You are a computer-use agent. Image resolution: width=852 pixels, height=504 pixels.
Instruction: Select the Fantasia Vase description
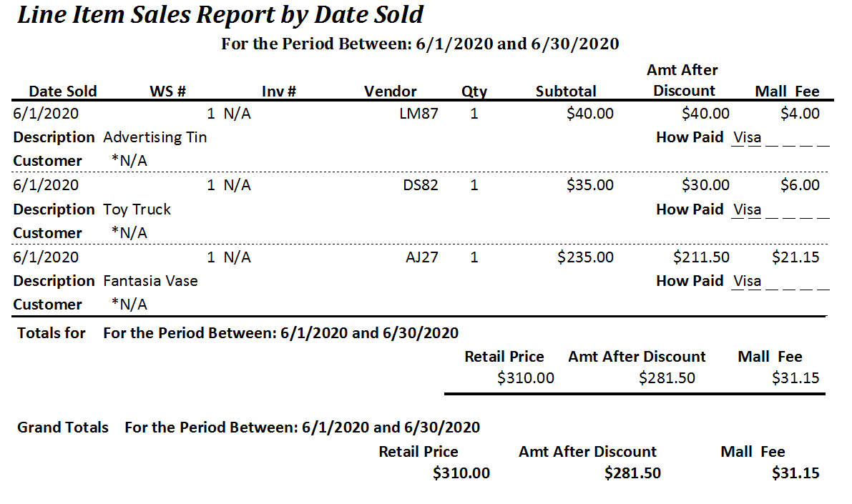[150, 281]
